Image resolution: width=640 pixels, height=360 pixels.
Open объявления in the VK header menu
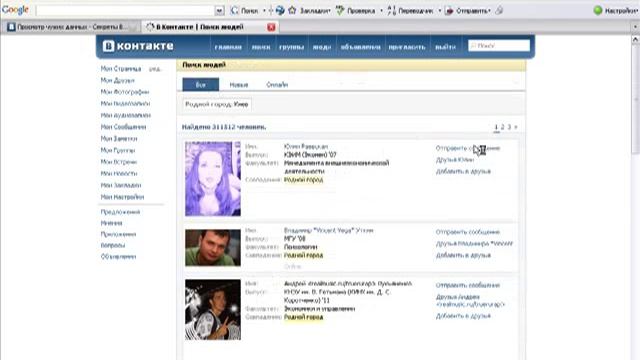coord(360,47)
